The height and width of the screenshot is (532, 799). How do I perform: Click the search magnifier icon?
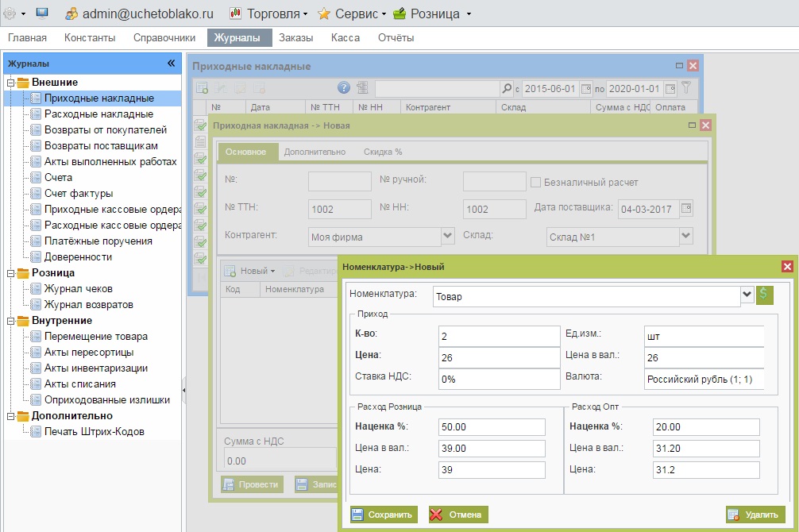pos(507,88)
